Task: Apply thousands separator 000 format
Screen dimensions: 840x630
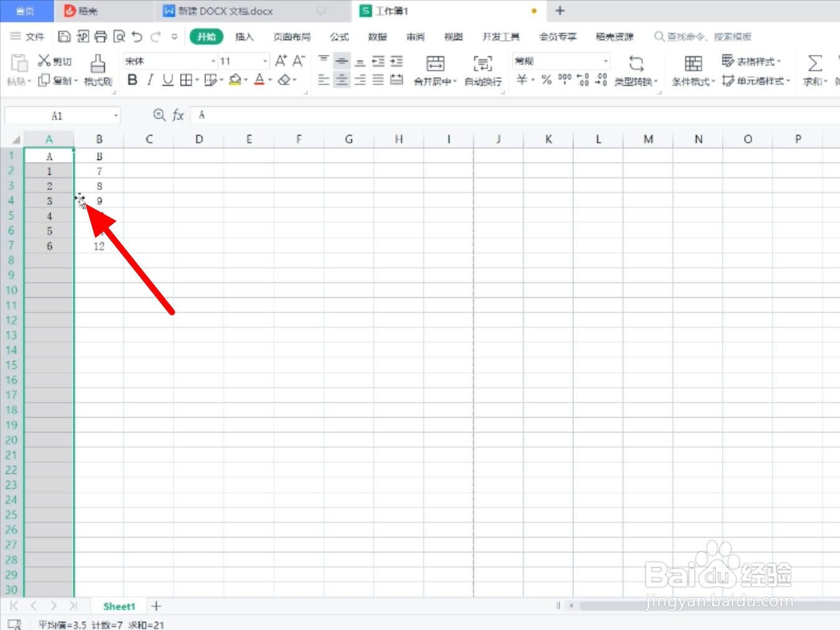Action: coord(565,79)
